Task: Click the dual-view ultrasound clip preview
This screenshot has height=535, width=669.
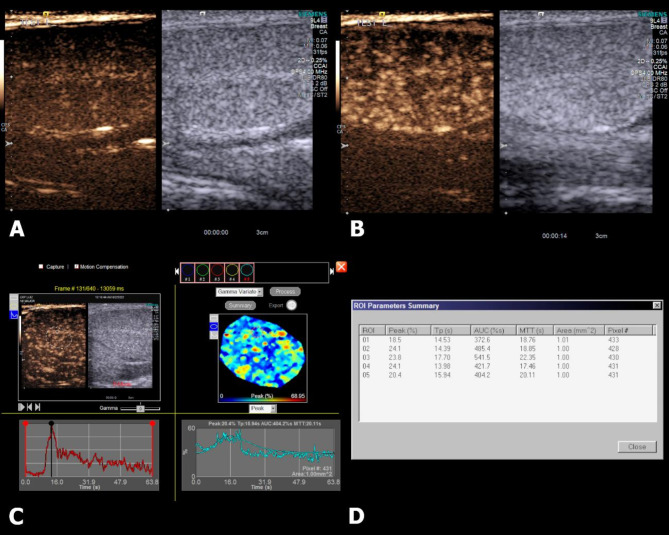Action: [89, 347]
